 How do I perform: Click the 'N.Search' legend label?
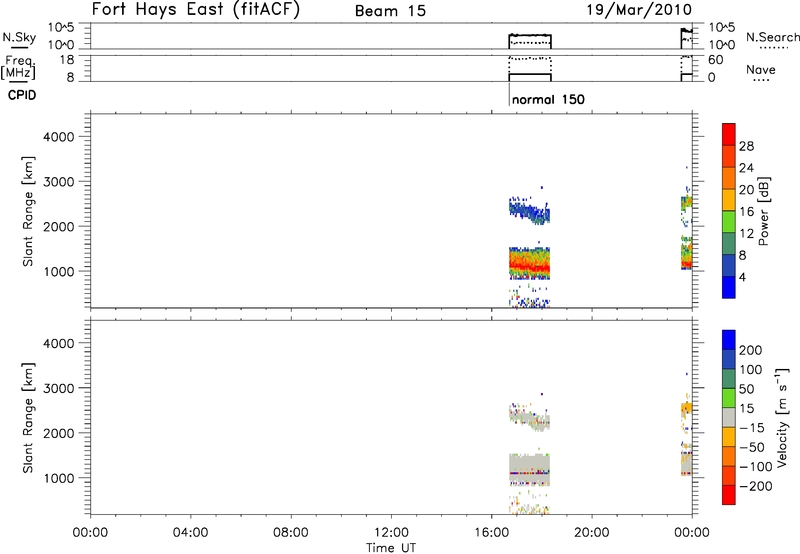click(772, 37)
